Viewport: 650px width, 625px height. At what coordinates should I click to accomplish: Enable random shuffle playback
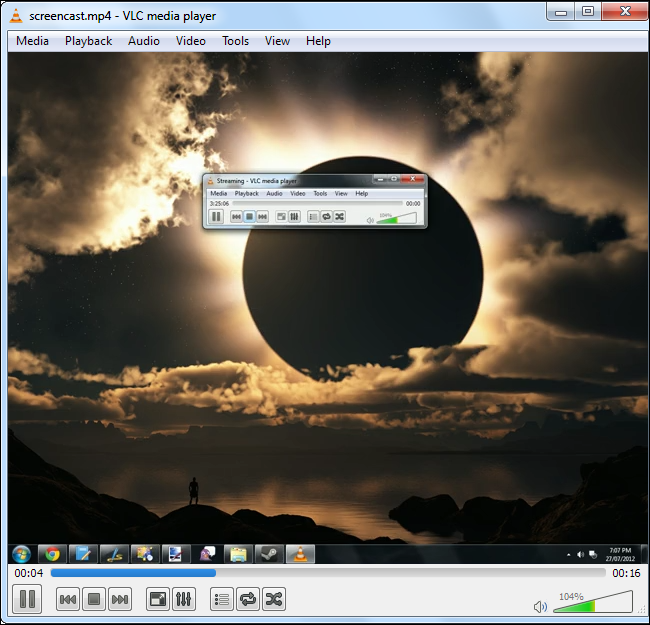pyautogui.click(x=274, y=599)
